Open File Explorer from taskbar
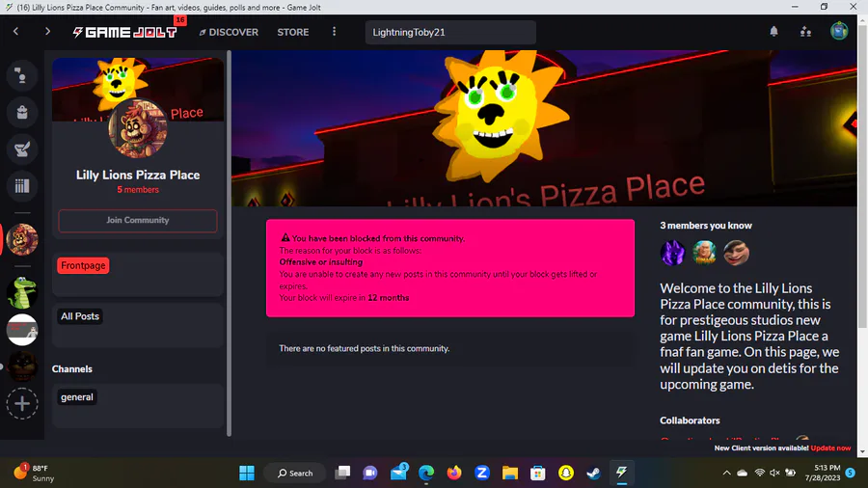The height and width of the screenshot is (488, 868). (x=510, y=474)
